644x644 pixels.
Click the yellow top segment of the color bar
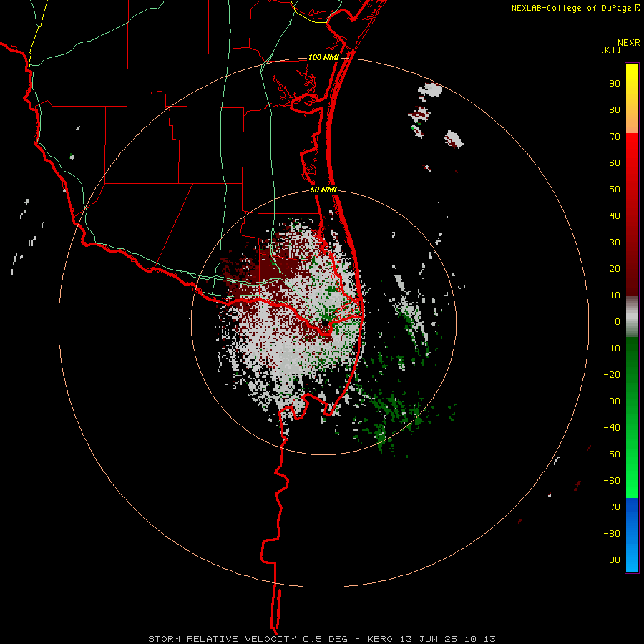point(632,99)
